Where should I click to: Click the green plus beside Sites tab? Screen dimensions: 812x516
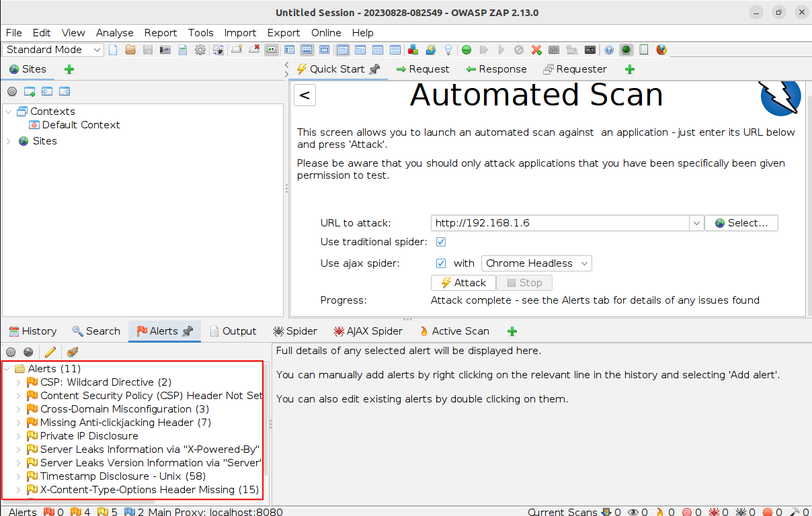click(69, 69)
